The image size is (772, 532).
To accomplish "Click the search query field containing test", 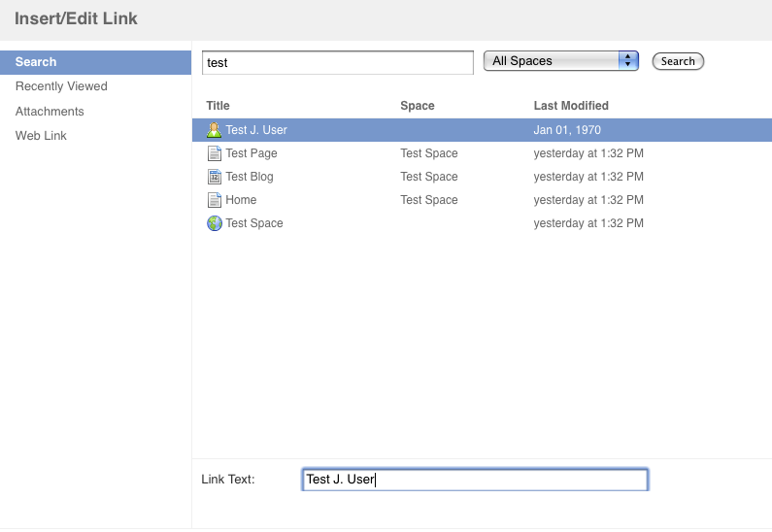I will (x=338, y=62).
